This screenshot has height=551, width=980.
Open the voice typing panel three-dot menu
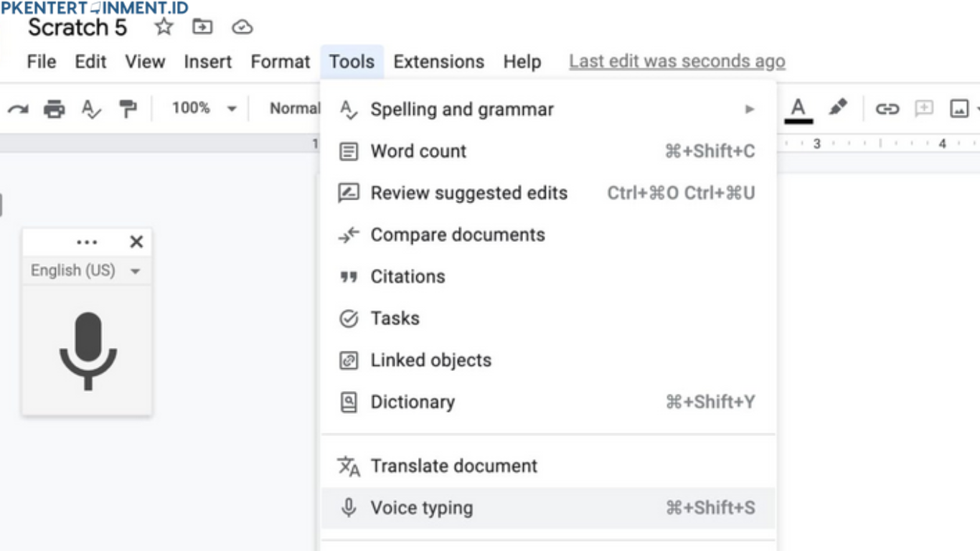tap(87, 242)
